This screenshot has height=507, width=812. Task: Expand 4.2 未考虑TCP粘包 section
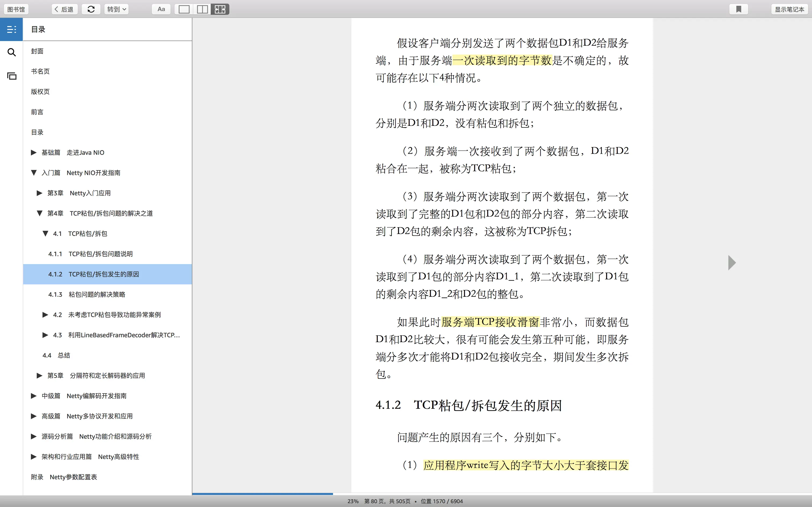coord(45,314)
